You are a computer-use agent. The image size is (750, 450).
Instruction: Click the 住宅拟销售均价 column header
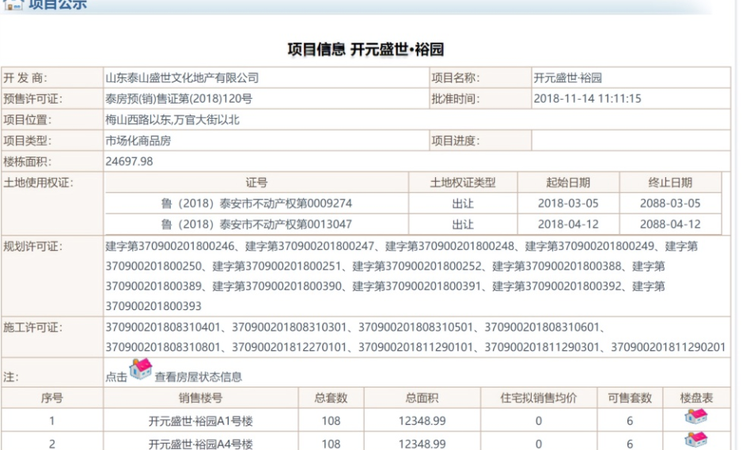click(x=539, y=398)
